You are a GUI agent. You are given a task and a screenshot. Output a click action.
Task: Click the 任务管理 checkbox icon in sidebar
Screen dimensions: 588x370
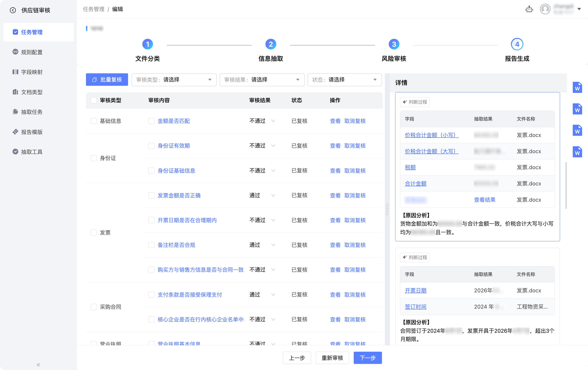click(15, 32)
